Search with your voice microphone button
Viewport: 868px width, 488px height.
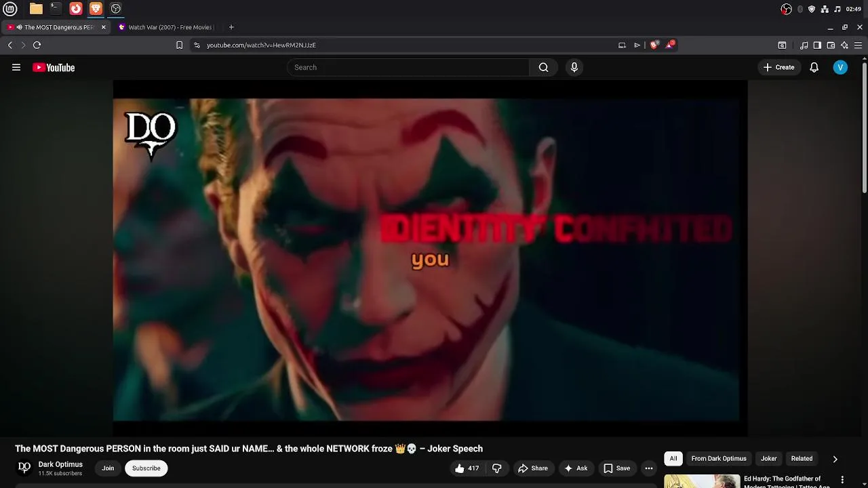coord(574,67)
